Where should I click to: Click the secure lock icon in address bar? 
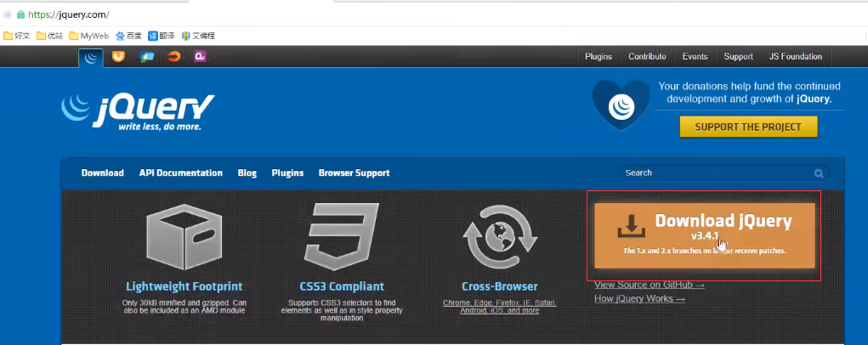[x=21, y=14]
